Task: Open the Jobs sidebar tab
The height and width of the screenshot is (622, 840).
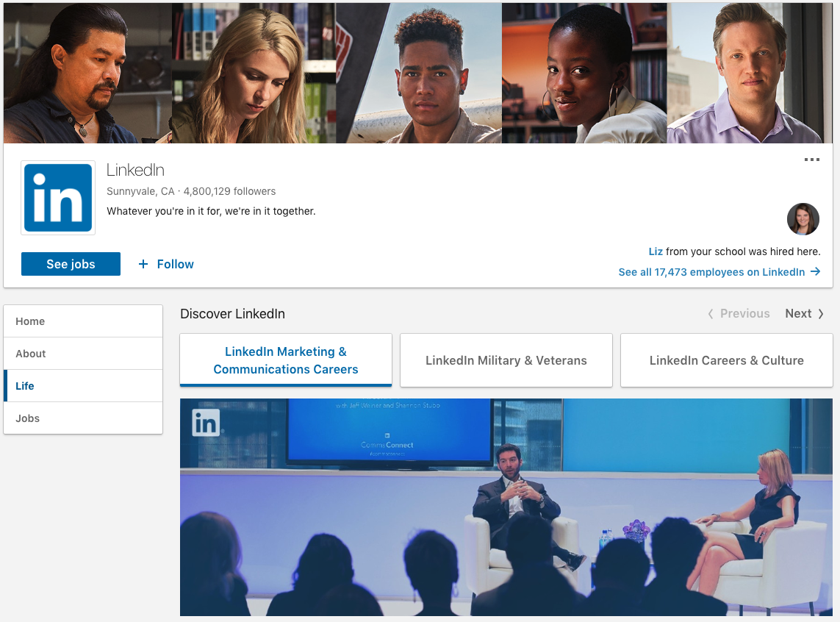Action: point(83,418)
